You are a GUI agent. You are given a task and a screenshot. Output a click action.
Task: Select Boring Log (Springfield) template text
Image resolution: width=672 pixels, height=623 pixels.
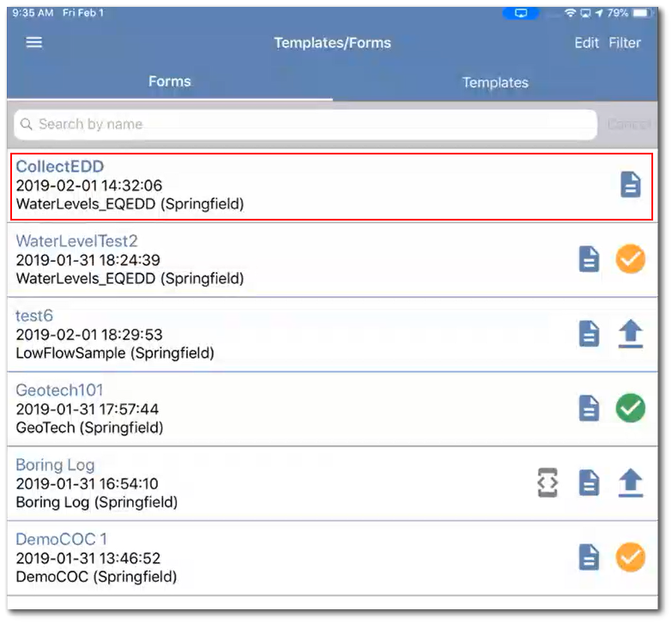[97, 503]
